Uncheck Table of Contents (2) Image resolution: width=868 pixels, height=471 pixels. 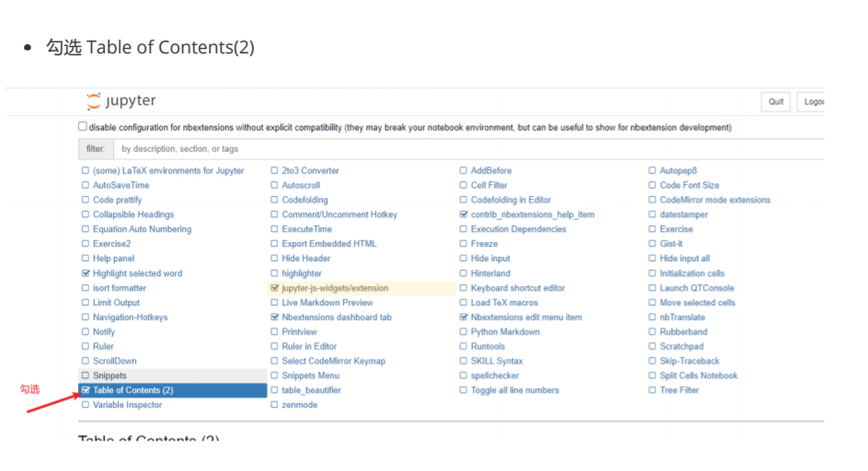tap(86, 390)
